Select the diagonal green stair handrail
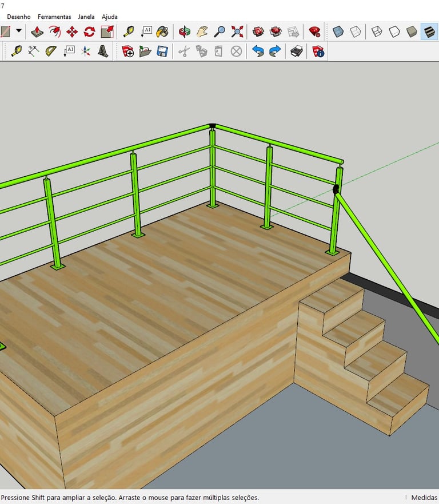The image size is (439, 504). click(389, 267)
